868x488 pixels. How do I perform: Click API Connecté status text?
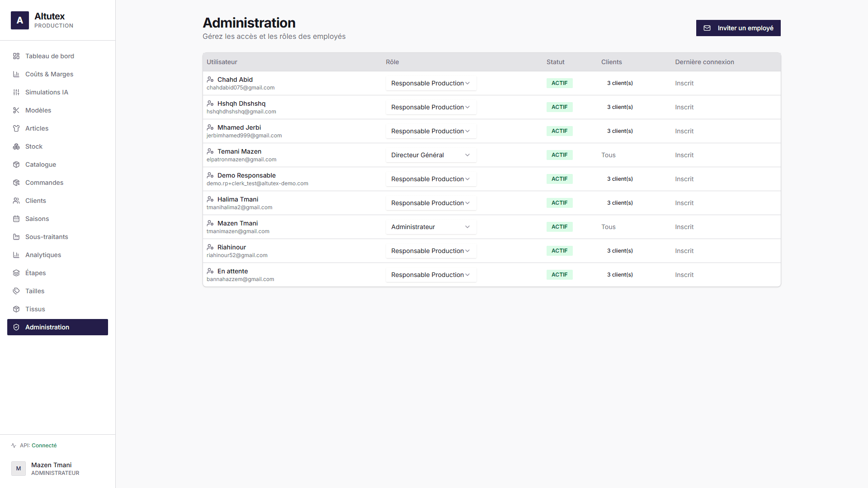38,446
